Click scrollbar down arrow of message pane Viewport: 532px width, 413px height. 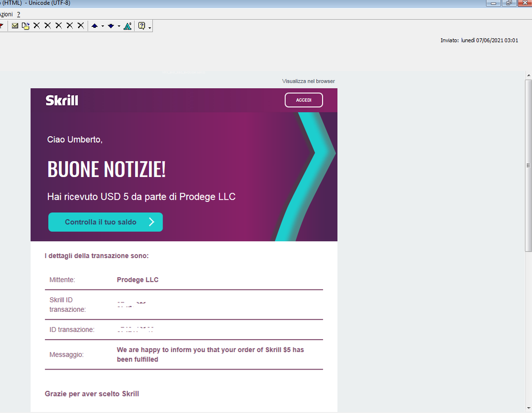[528, 408]
